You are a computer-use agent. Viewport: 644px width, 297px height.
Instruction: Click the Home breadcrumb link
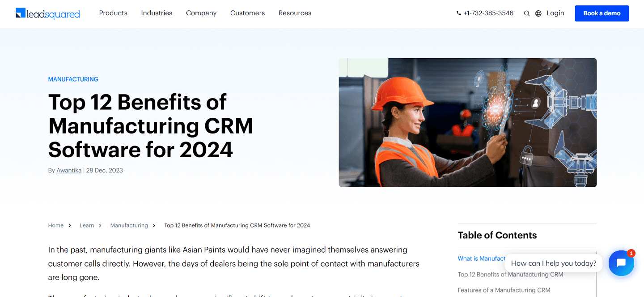tap(55, 225)
